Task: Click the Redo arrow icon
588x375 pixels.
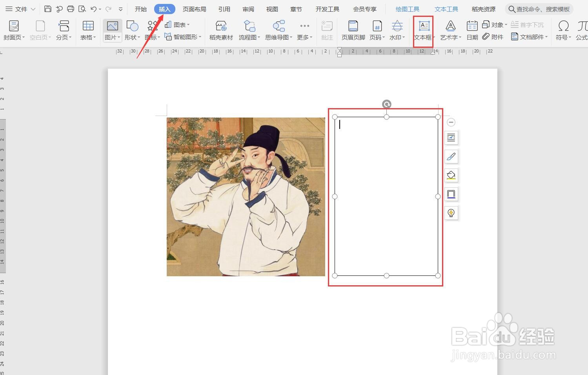Action: 109,9
